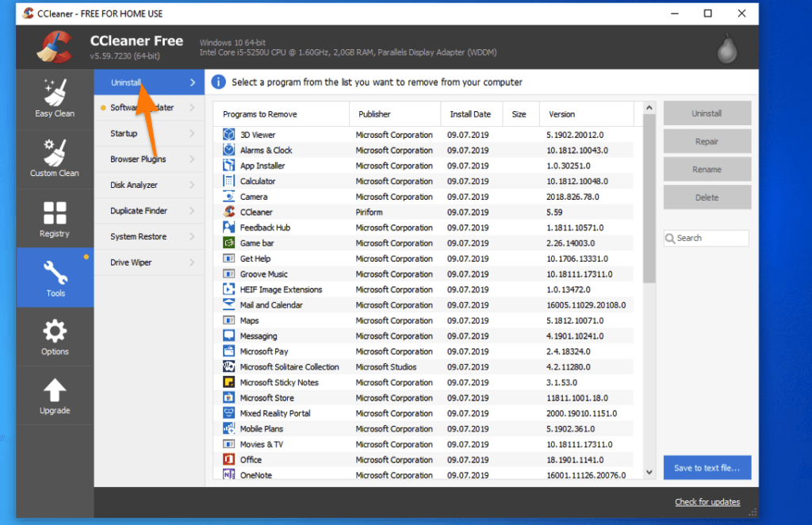Select the Game bar icon
812x525 pixels.
pyautogui.click(x=229, y=243)
